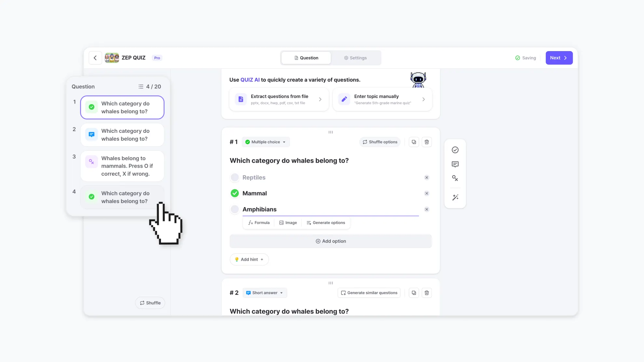Delete question #1 with trash icon
This screenshot has height=362, width=644.
coord(427,142)
